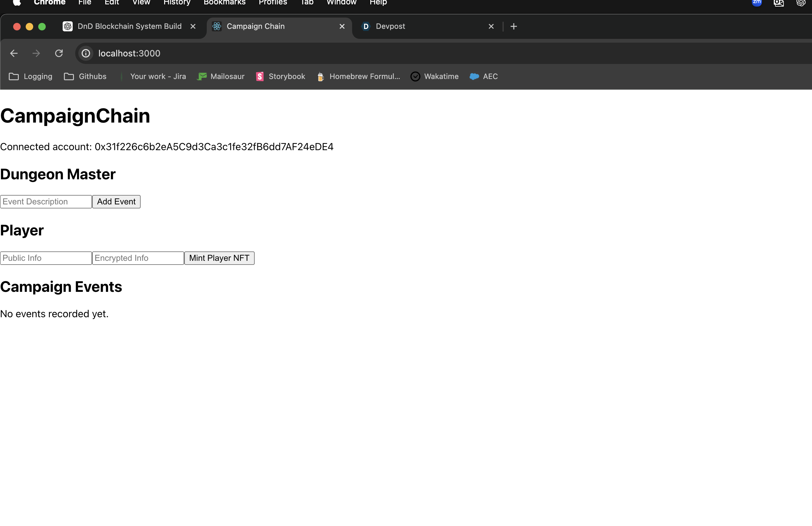Click the browser back arrow
Viewport: 812px width, 526px height.
click(x=14, y=53)
